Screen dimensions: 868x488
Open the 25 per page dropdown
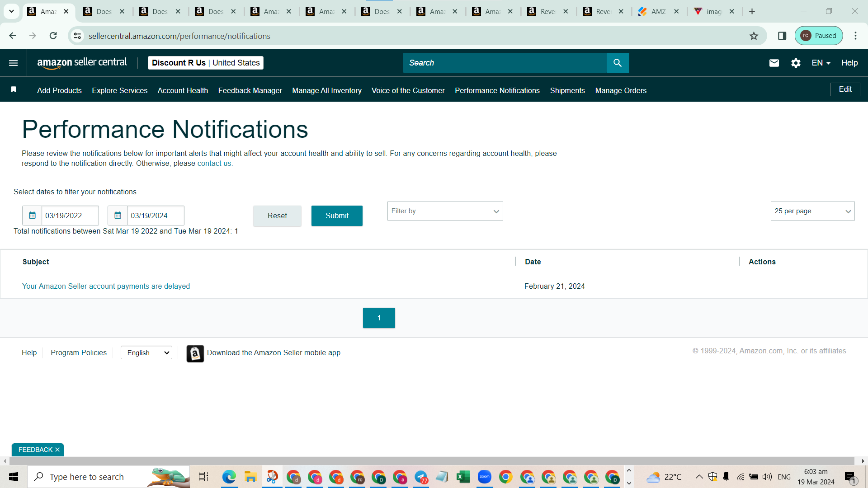click(x=812, y=211)
